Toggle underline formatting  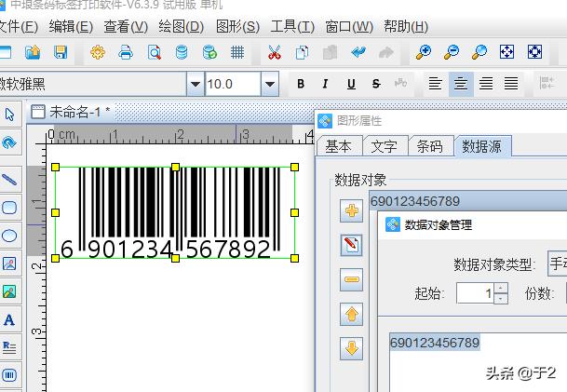351,85
